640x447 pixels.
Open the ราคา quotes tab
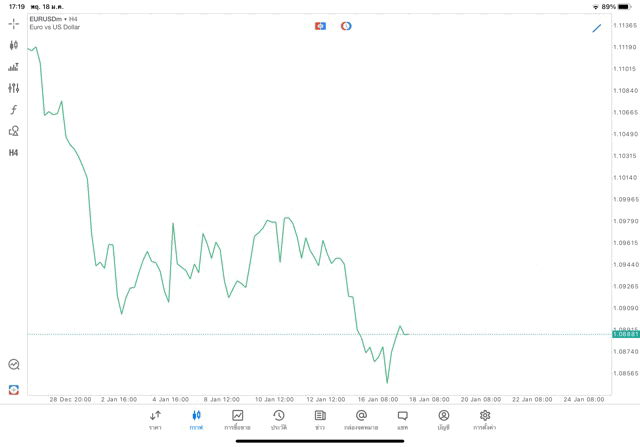click(x=155, y=420)
